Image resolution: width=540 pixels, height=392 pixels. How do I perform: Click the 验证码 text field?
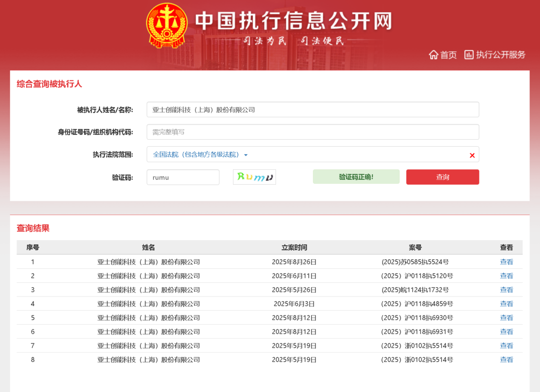coord(183,177)
